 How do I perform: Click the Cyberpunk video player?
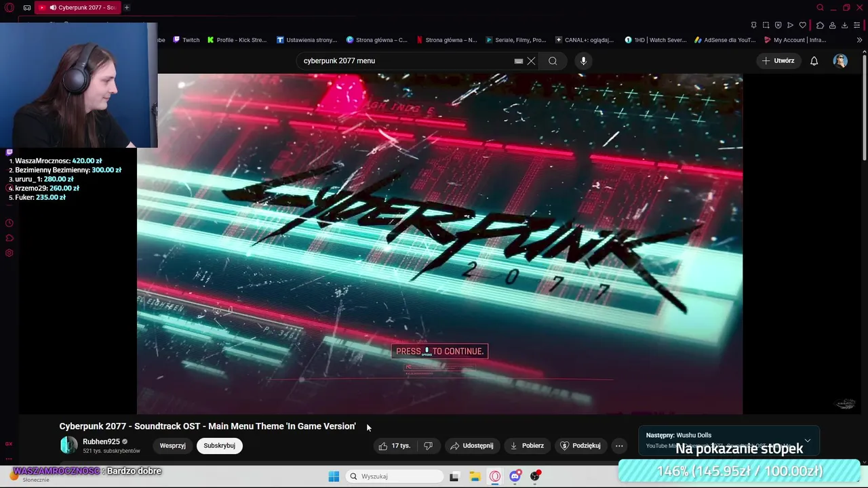439,244
